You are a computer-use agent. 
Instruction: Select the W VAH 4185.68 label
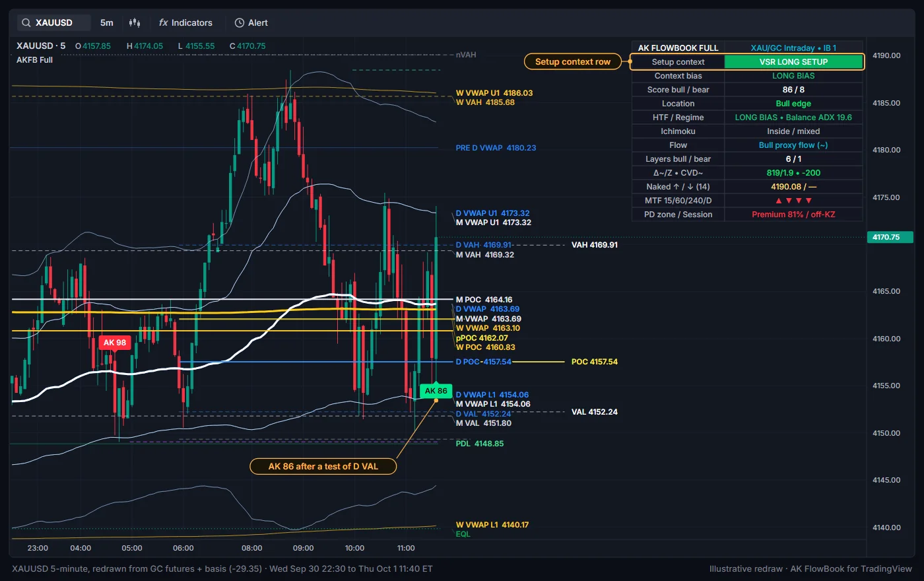[485, 102]
